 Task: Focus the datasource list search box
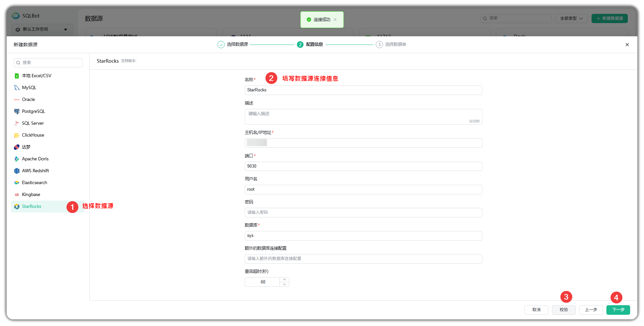(x=48, y=63)
